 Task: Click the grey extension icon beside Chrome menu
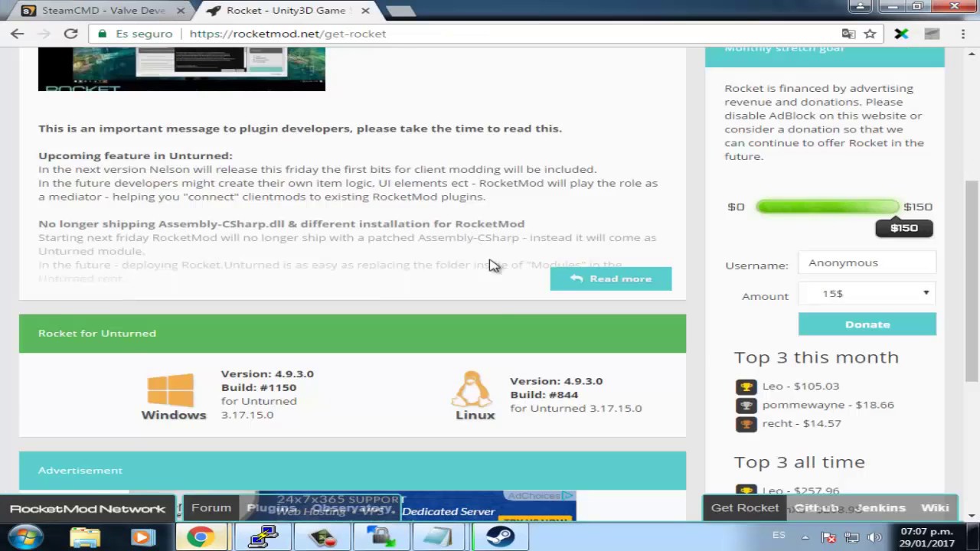pyautogui.click(x=932, y=34)
